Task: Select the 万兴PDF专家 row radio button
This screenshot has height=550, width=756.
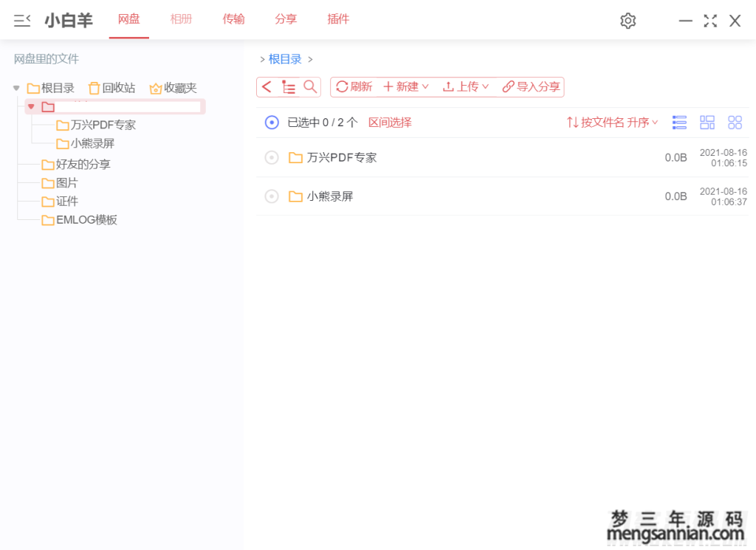Action: point(272,158)
